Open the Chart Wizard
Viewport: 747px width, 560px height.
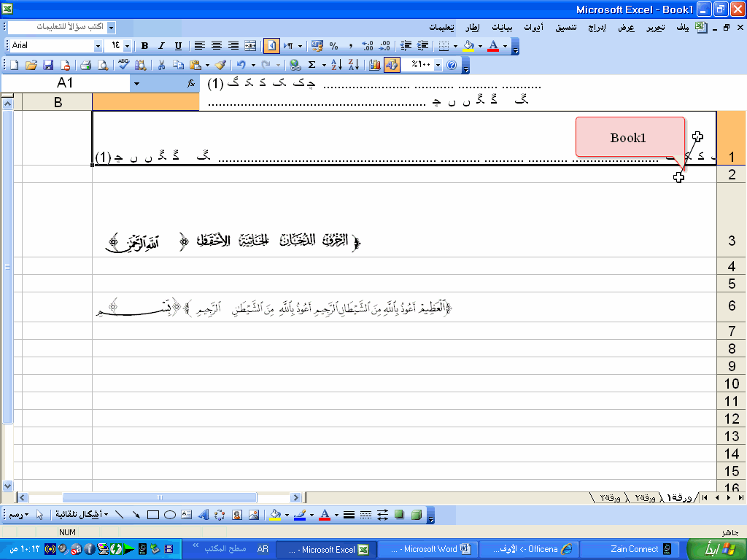coord(375,65)
